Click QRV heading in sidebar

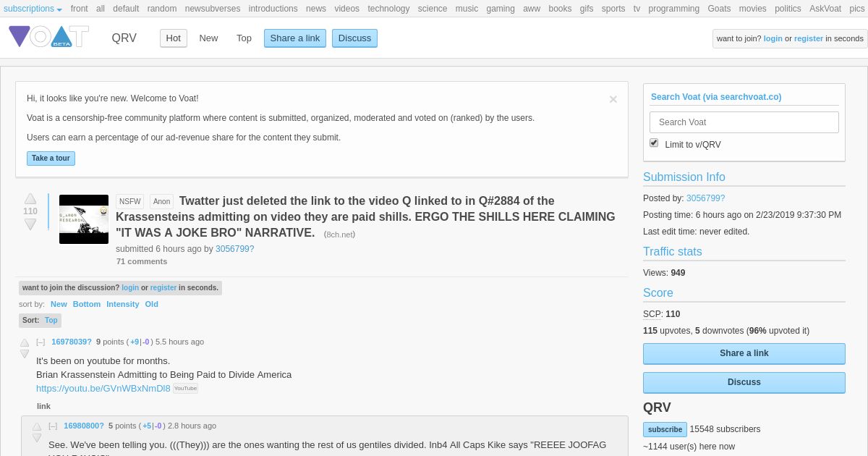(657, 408)
